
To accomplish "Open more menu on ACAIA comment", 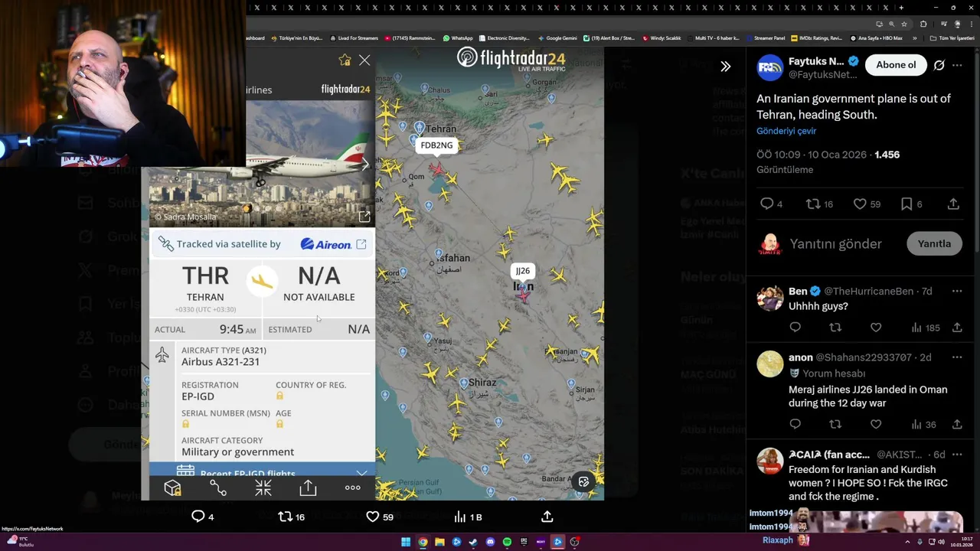I will coord(957,455).
